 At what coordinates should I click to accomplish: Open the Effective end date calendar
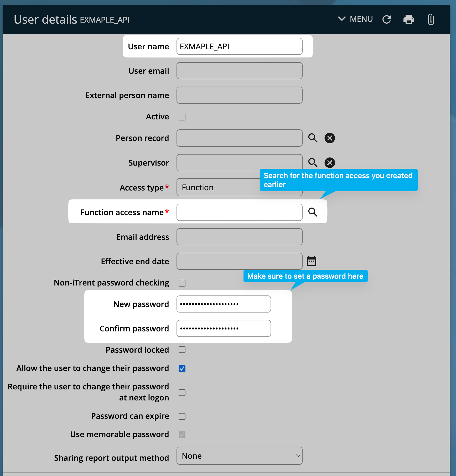pyautogui.click(x=312, y=261)
